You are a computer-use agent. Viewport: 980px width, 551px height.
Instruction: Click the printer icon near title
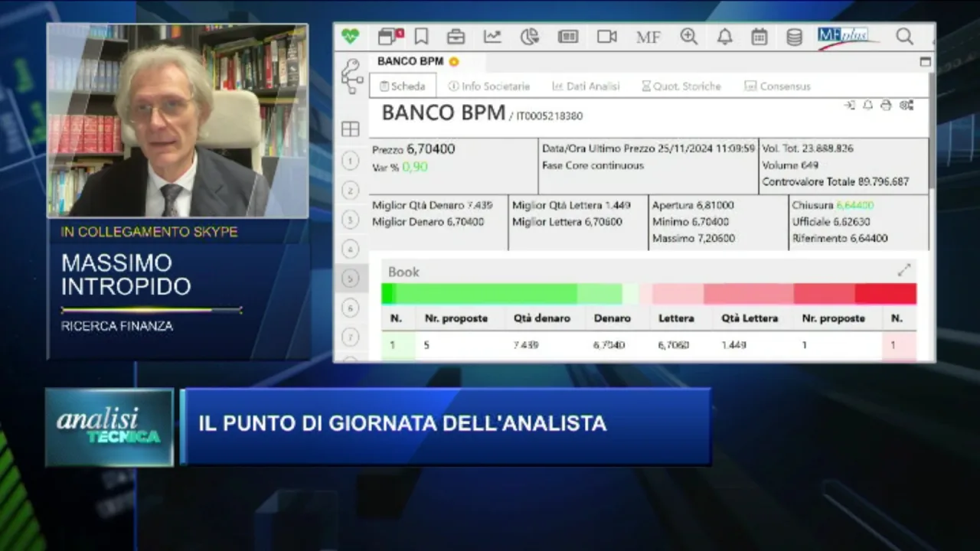click(x=886, y=106)
